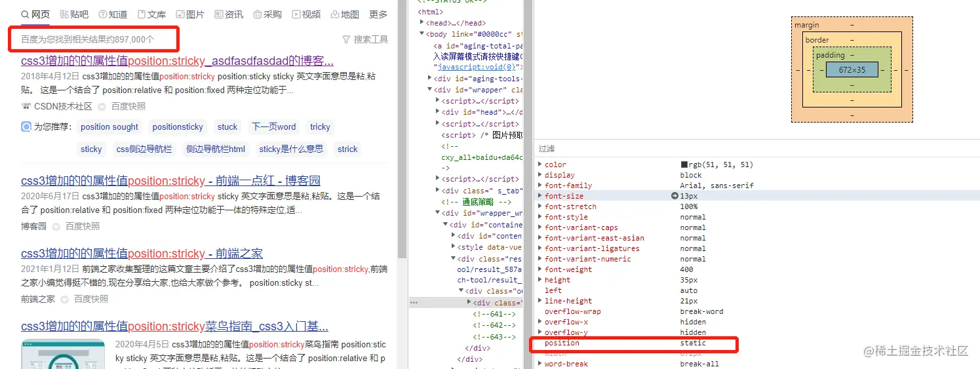Click shield icon next to 前端之家 source

(65, 299)
